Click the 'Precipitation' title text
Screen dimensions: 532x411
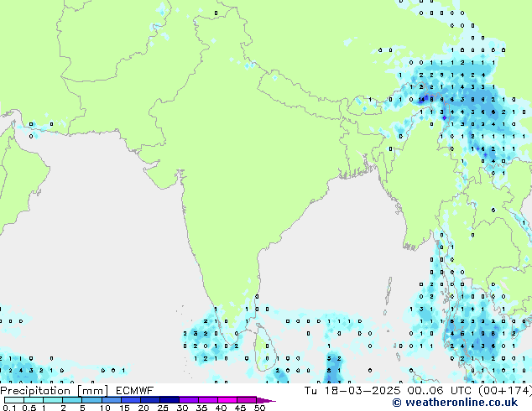35,391
